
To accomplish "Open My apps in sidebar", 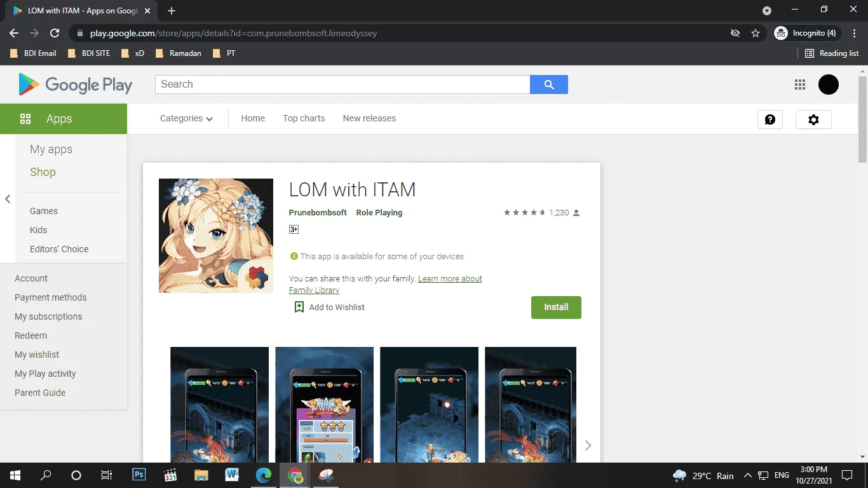I will pyautogui.click(x=51, y=149).
